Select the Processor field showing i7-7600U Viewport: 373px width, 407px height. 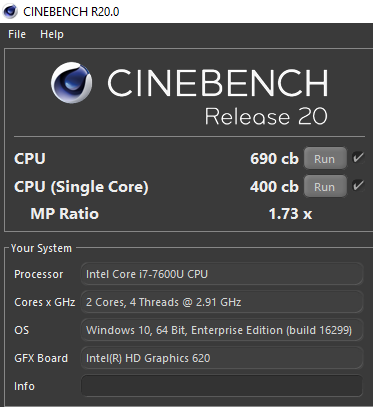[x=222, y=274]
